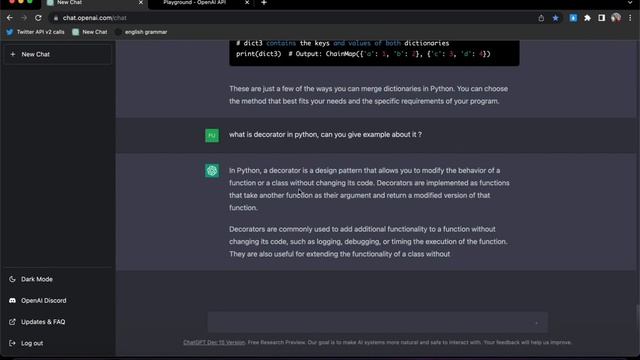Screen dimensions: 640x360
Task: Open the blue extension icon in toolbar
Action: pos(573,18)
